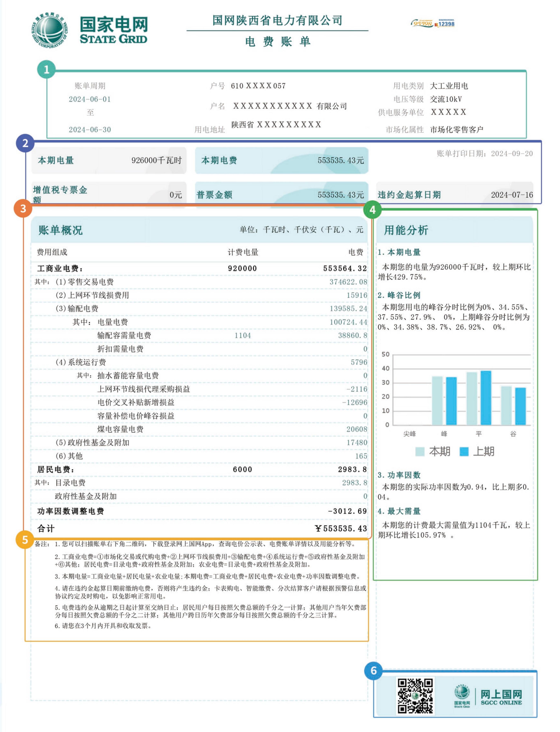The width and height of the screenshot is (560, 732).
Task: Click the 上期 bar above 谷 in chart
Action: (520, 406)
